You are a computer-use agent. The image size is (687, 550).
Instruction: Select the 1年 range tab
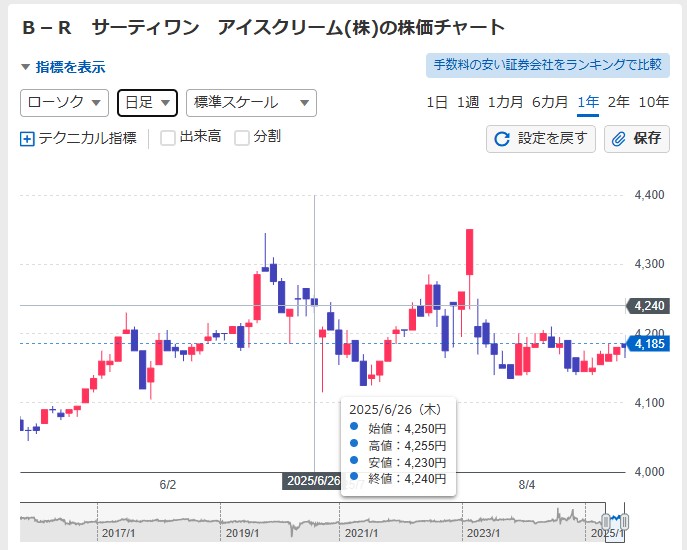pos(588,102)
